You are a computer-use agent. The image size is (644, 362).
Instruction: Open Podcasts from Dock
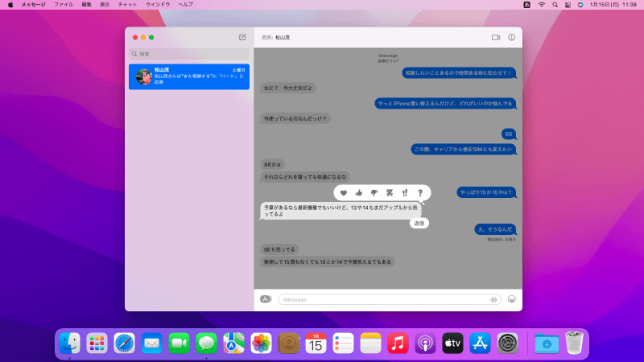pyautogui.click(x=426, y=343)
